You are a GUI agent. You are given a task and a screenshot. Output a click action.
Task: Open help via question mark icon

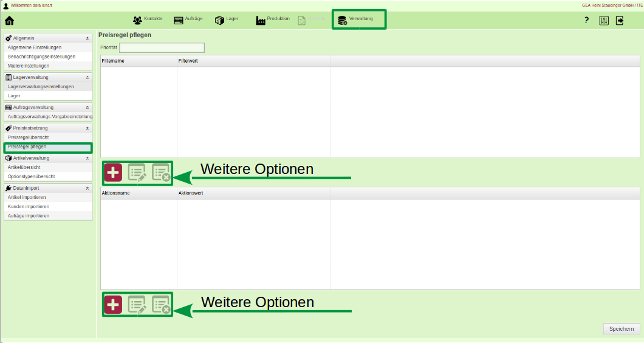586,20
